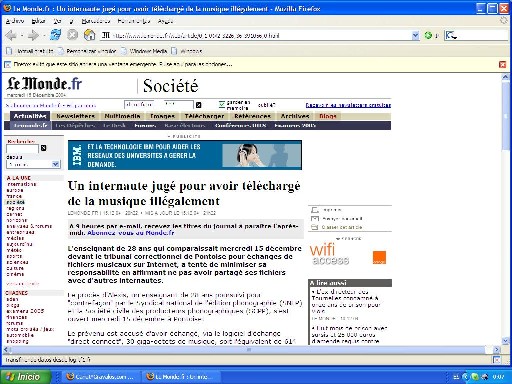Reload the page with the refresh icon
The height and width of the screenshot is (384, 512).
56,35
